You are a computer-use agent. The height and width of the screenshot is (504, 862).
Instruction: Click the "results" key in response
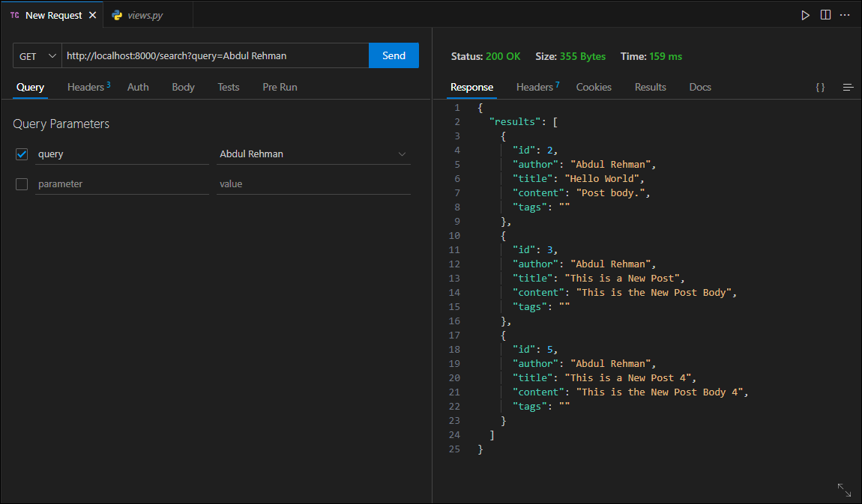[515, 122]
